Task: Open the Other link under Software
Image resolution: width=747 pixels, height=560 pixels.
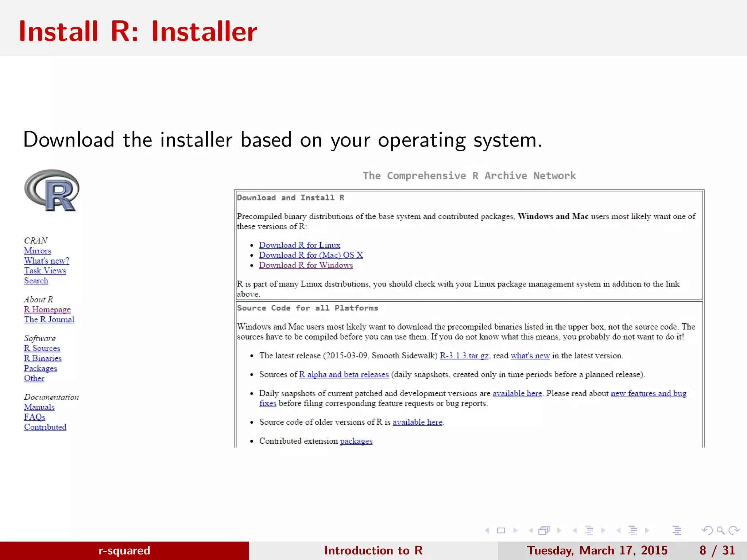Action: (x=34, y=378)
